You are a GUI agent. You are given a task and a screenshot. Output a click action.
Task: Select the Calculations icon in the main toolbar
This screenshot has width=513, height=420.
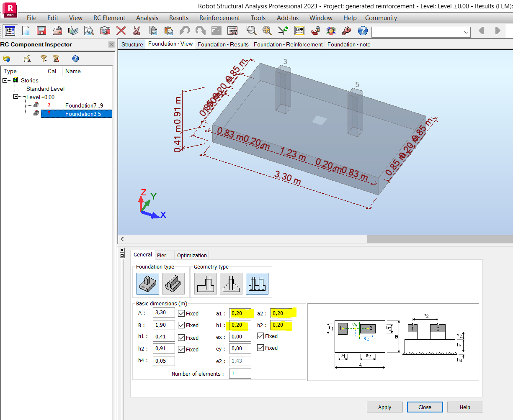pyautogui.click(x=232, y=30)
